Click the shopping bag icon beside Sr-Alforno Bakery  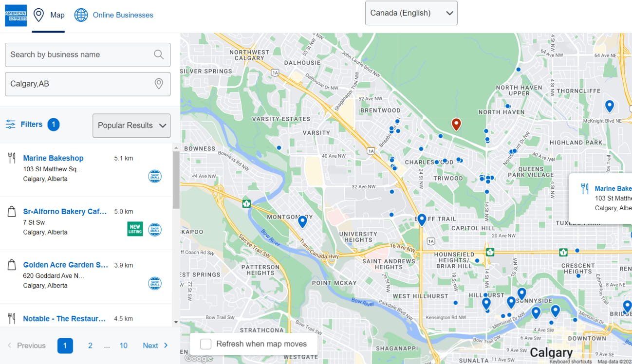pos(12,211)
